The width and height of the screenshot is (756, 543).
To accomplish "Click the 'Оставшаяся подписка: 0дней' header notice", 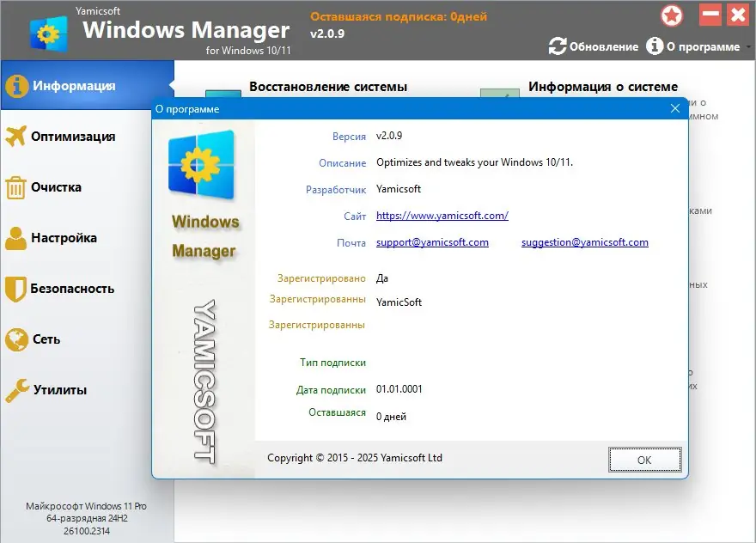I will pyautogui.click(x=399, y=16).
